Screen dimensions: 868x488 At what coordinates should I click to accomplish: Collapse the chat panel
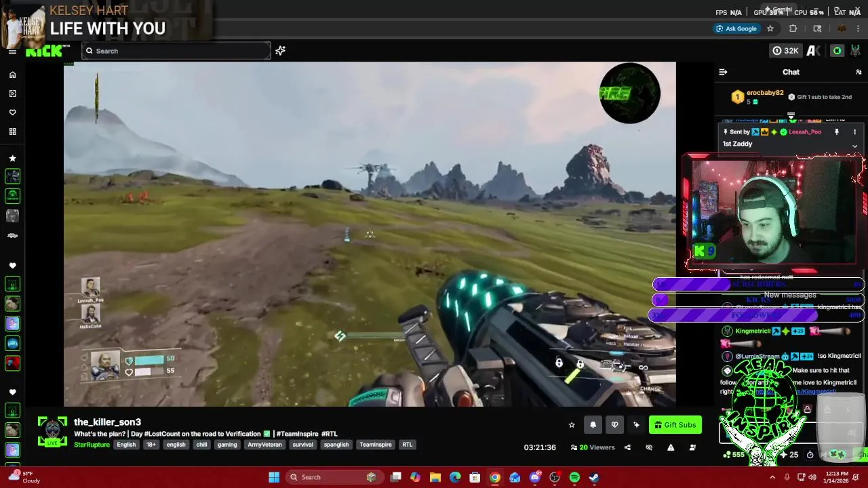coord(723,72)
